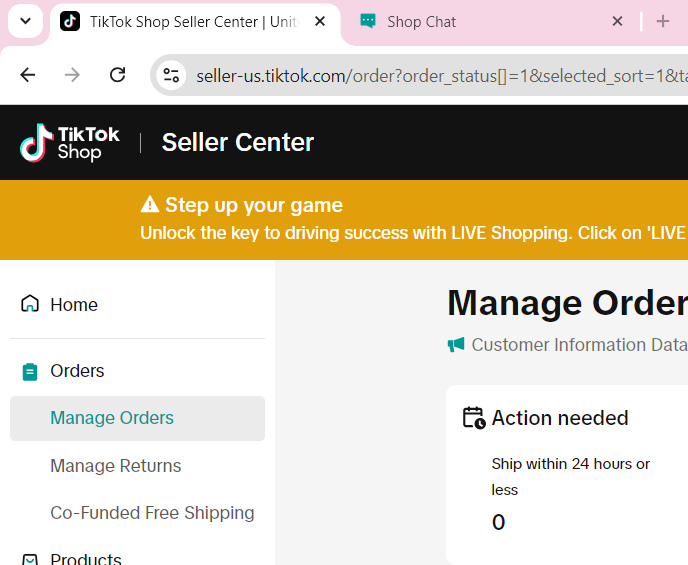688x565 pixels.
Task: Click the TikTok favicon on first tab
Action: [x=70, y=21]
